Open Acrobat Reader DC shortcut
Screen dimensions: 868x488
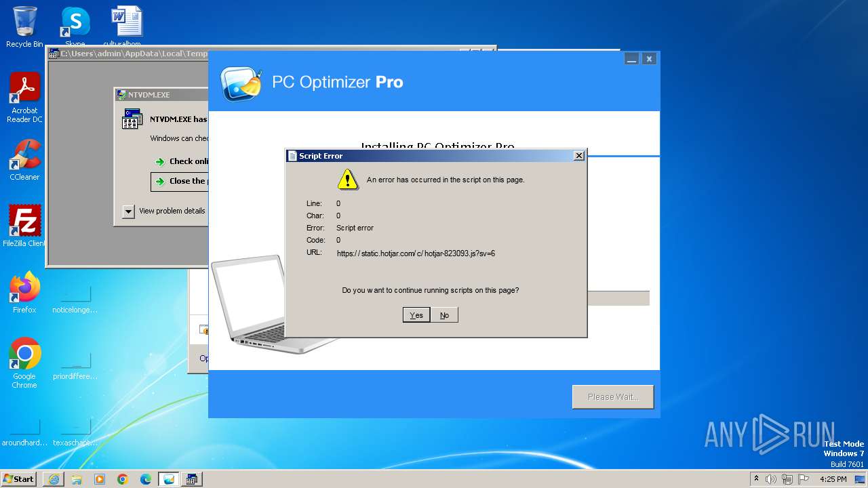(24, 98)
